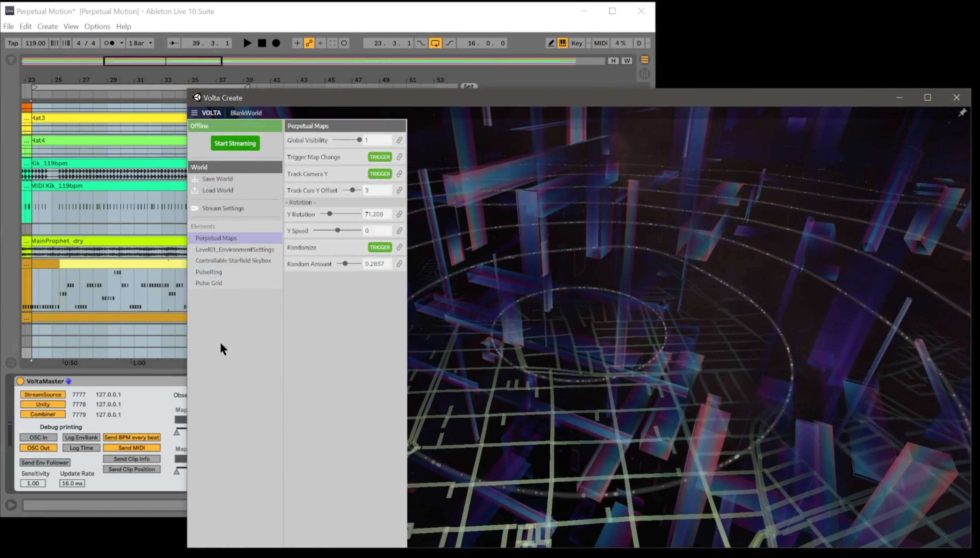980x558 pixels.
Task: Click the Y Rotation value field 71.208
Action: (x=377, y=214)
